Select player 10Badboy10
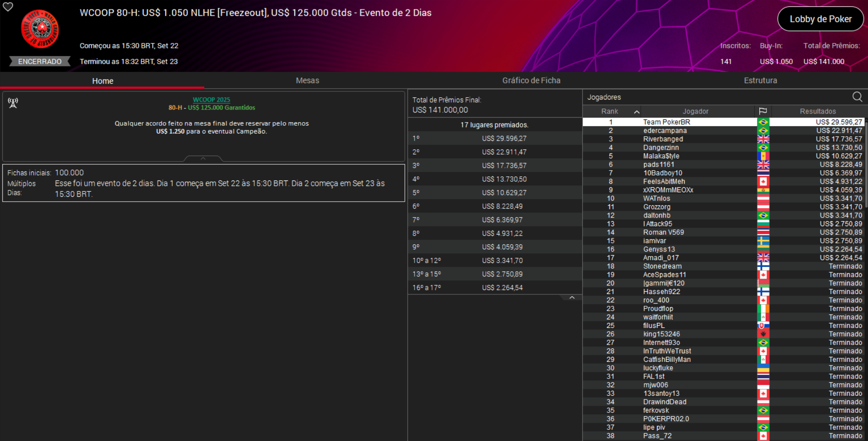Viewport: 868px width, 441px height. tap(723, 173)
